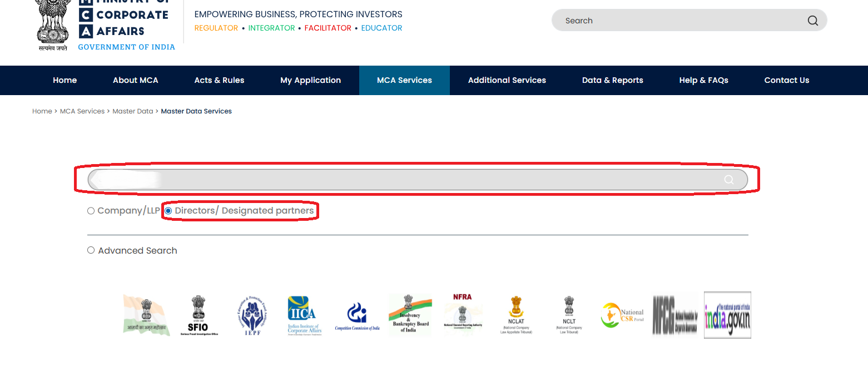868x376 pixels.
Task: Open the Contact Us menu item
Action: coord(786,80)
